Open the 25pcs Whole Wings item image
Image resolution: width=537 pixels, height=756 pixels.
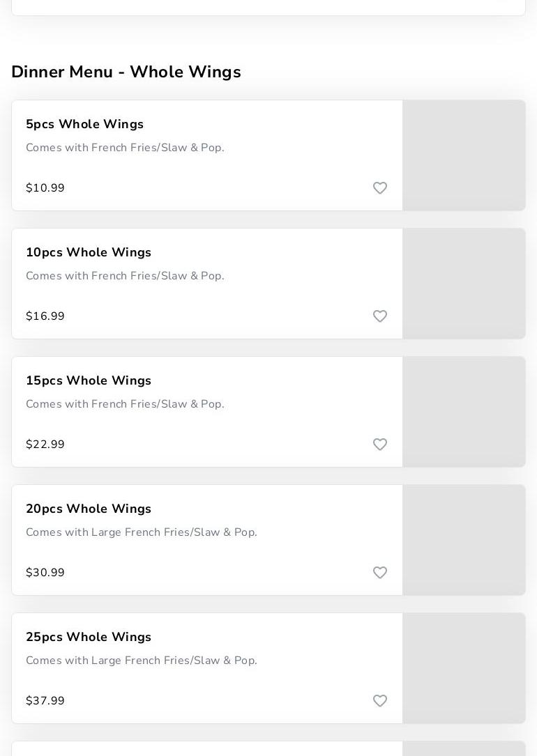(464, 668)
